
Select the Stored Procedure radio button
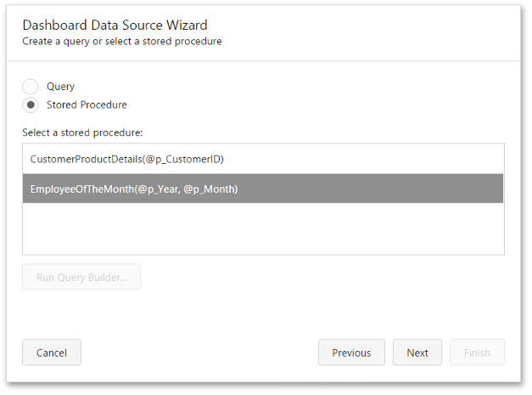(31, 105)
